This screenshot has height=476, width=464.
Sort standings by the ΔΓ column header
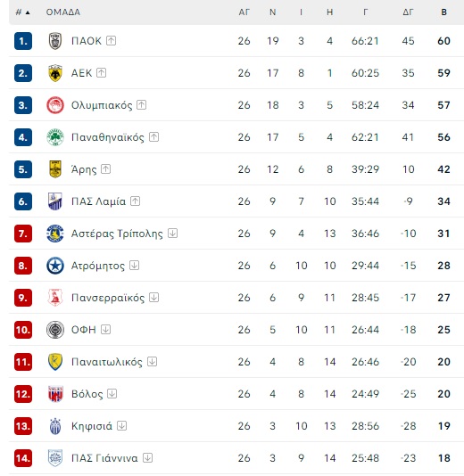(408, 12)
